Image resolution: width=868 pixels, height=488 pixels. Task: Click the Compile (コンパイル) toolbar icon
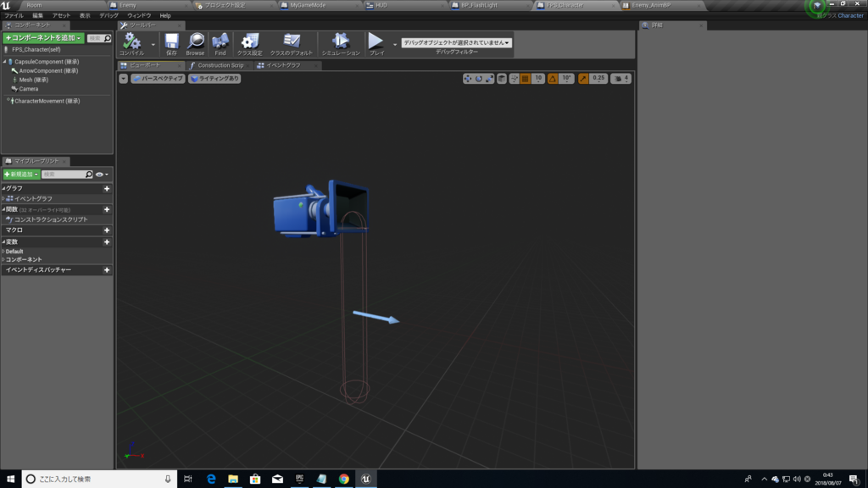[131, 44]
